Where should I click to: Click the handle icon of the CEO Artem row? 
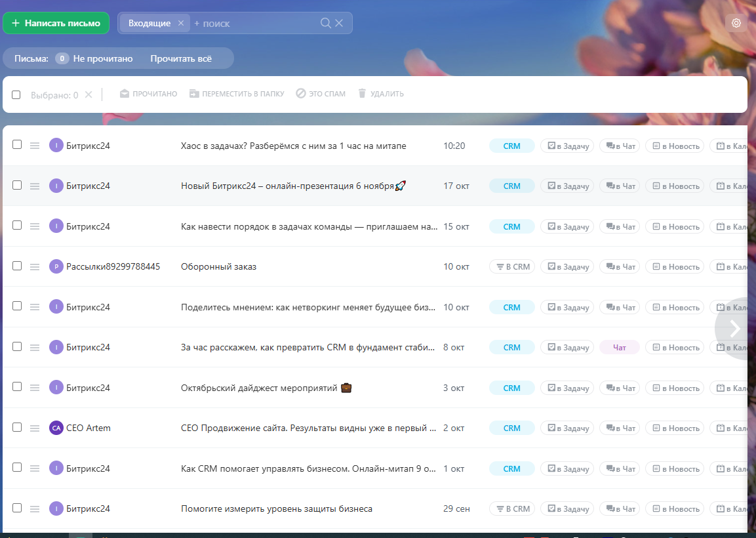pos(35,428)
